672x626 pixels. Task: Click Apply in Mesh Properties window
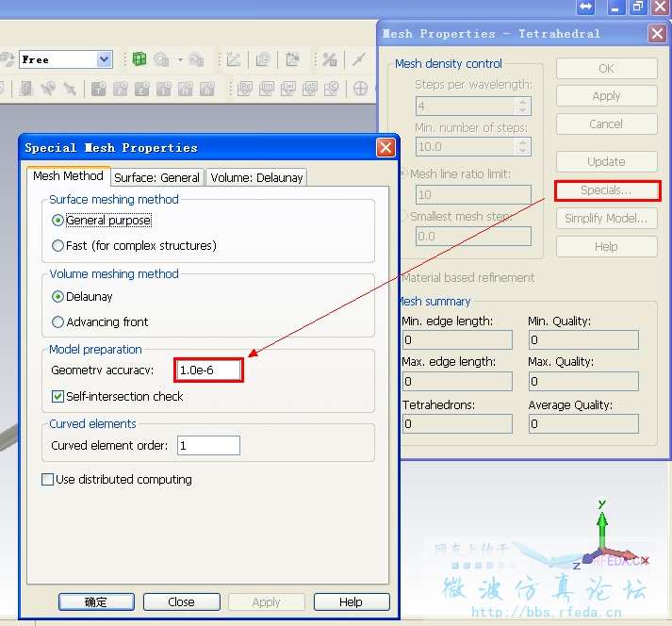click(x=606, y=96)
